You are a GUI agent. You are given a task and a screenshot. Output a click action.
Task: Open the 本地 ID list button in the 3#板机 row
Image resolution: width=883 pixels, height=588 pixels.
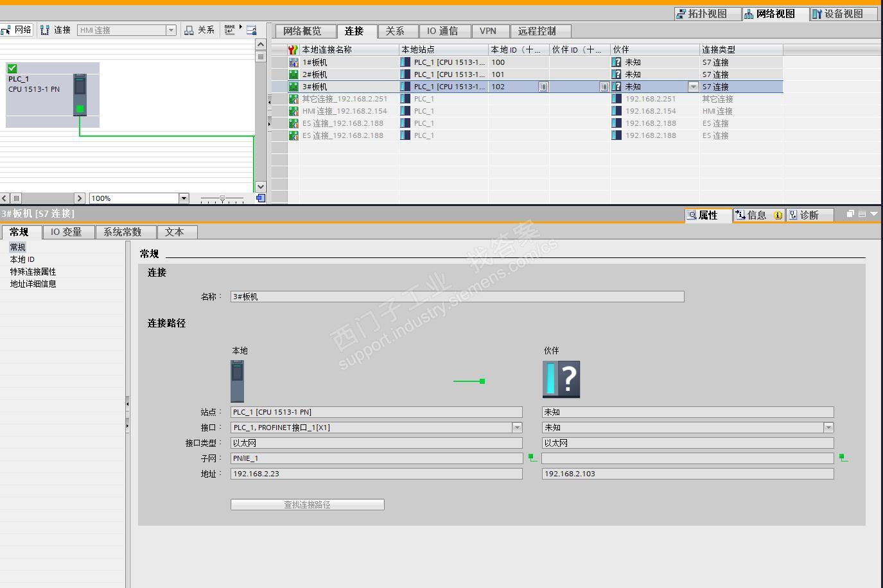[x=543, y=87]
